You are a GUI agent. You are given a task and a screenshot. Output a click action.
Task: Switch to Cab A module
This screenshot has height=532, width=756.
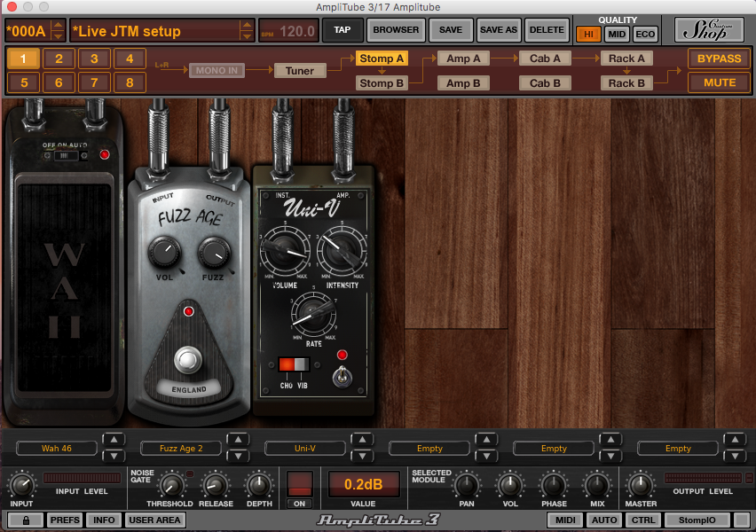point(545,59)
